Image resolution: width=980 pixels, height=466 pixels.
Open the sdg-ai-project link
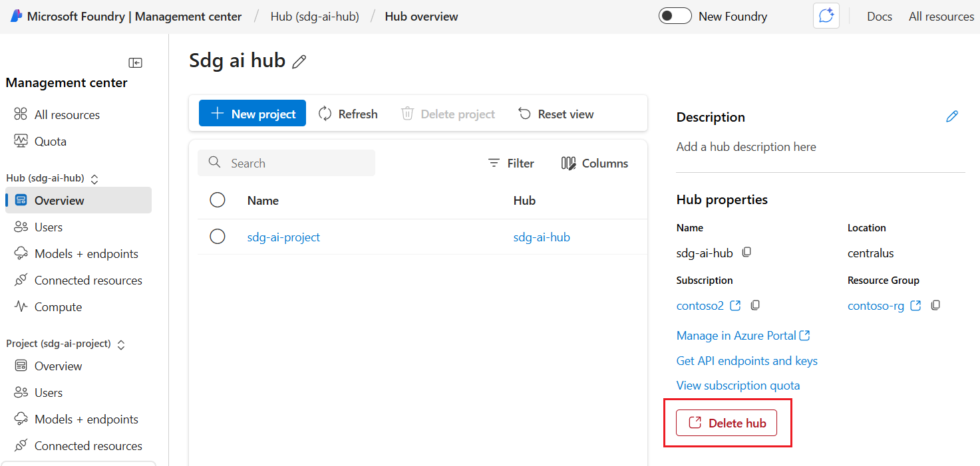click(x=283, y=237)
